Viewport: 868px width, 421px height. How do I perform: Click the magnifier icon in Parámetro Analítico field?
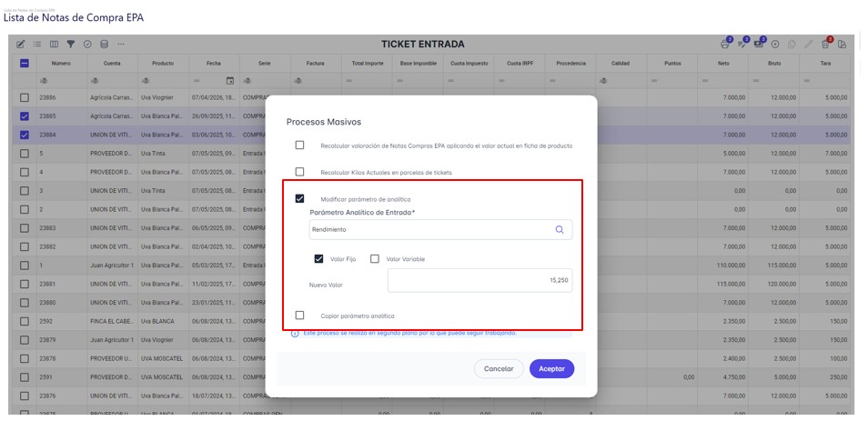click(560, 229)
